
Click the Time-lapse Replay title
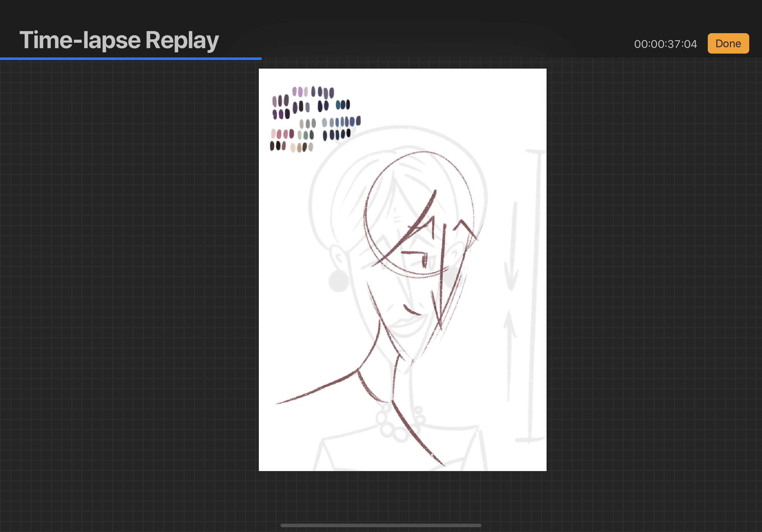click(x=119, y=40)
